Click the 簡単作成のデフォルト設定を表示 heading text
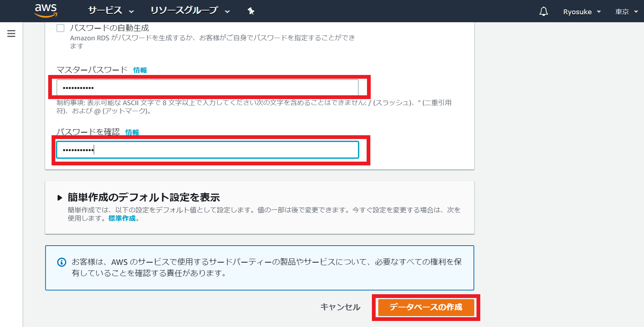The image size is (644, 327). pos(144,197)
